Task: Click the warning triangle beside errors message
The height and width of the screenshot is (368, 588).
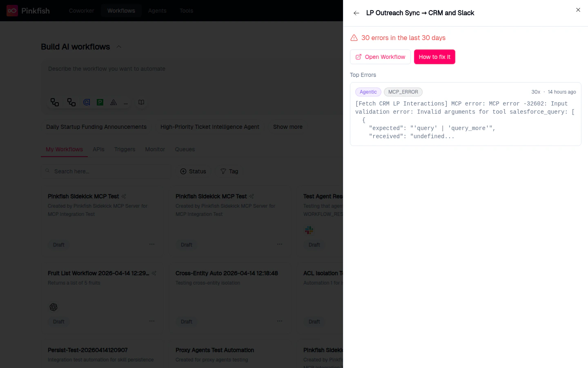Action: click(x=354, y=38)
